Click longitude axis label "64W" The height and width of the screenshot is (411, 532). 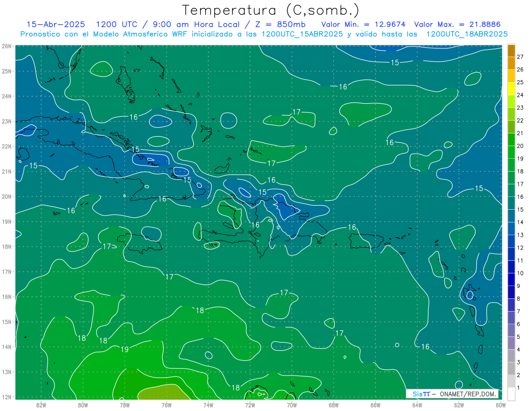[x=417, y=405]
